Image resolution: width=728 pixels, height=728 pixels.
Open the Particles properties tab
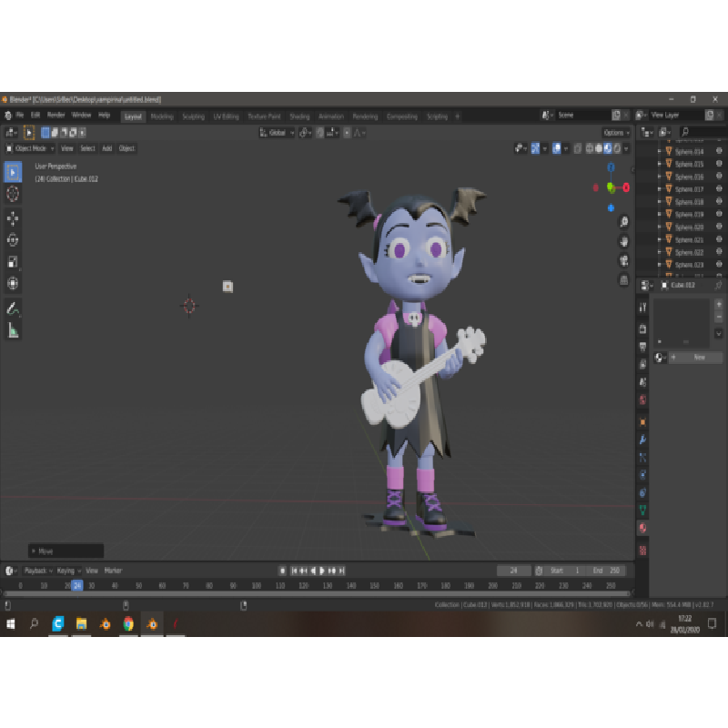click(643, 458)
